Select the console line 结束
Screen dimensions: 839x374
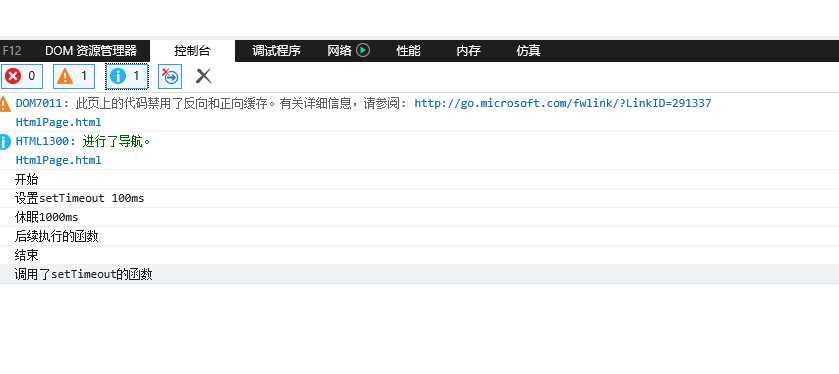pyautogui.click(x=420, y=255)
